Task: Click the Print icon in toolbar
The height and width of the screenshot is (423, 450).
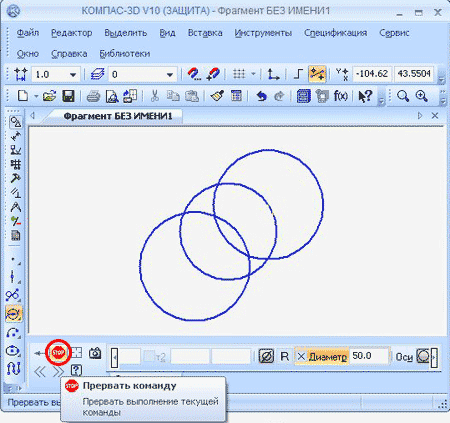Action: 93,96
